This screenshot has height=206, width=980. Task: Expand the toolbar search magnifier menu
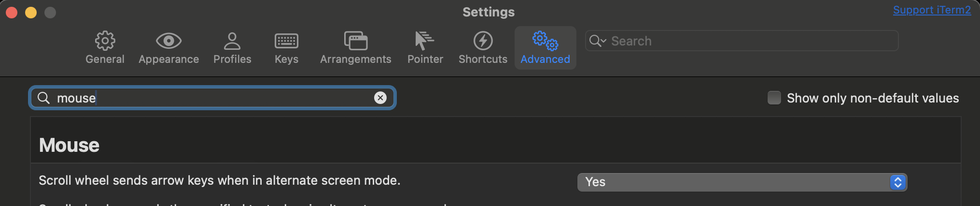597,41
